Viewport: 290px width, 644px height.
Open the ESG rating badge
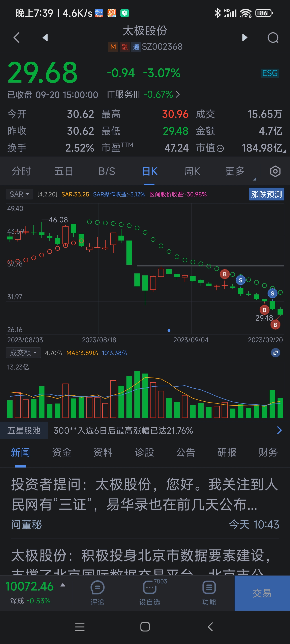[x=270, y=73]
